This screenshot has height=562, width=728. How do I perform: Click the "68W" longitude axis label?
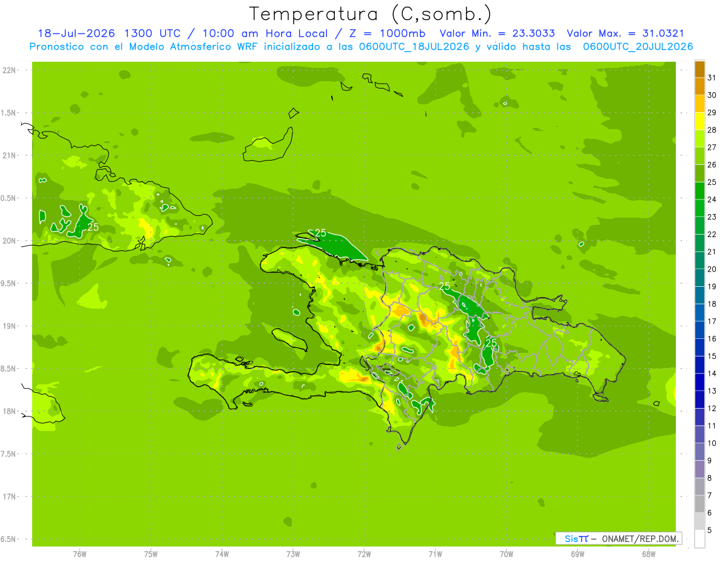point(649,554)
